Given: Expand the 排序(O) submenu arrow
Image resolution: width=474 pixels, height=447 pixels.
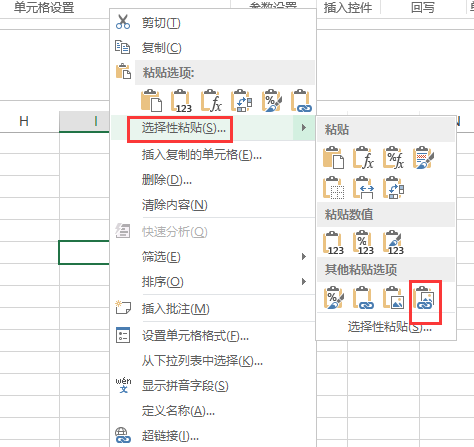Looking at the screenshot, I should pyautogui.click(x=304, y=281).
